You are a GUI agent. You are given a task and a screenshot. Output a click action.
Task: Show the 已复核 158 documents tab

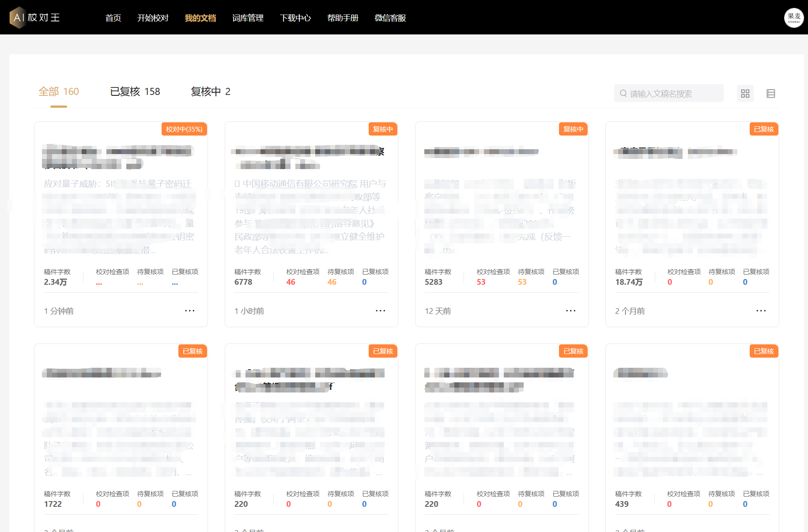(135, 92)
